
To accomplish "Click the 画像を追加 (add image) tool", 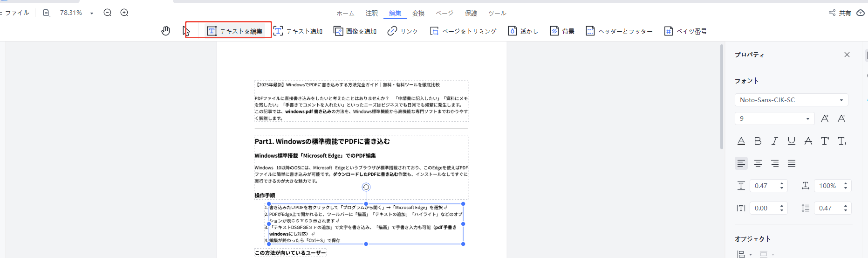I will 355,31.
